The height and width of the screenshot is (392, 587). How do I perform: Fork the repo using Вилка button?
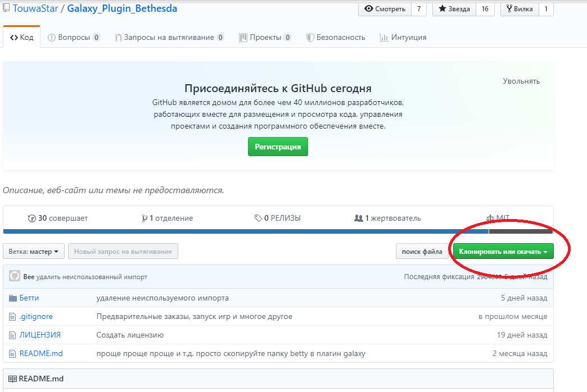[x=520, y=9]
